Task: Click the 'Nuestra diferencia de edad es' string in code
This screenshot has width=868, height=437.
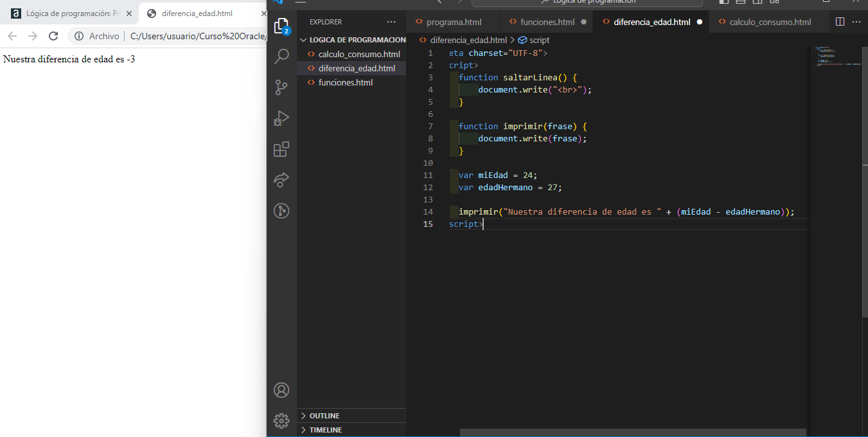Action: [582, 212]
